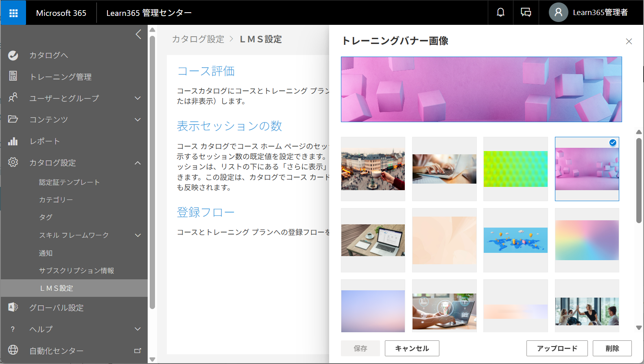Select the city square coffee cup banner
The height and width of the screenshot is (364, 644).
click(373, 169)
